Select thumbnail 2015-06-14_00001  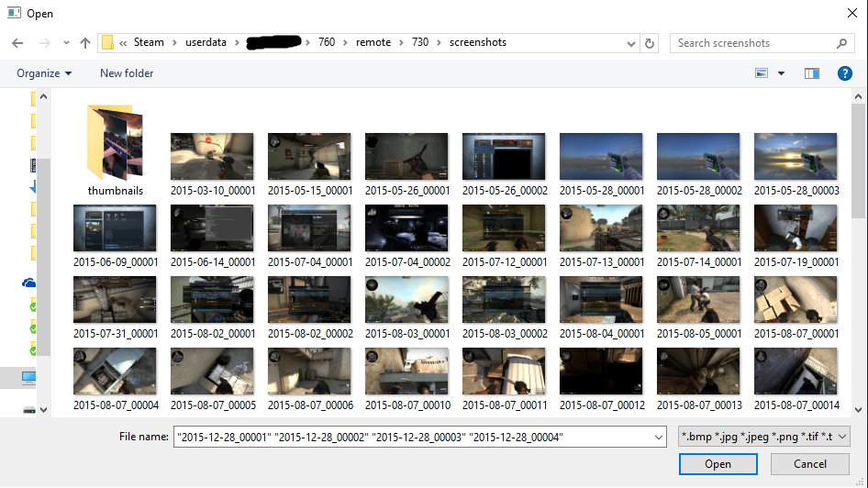coord(212,228)
